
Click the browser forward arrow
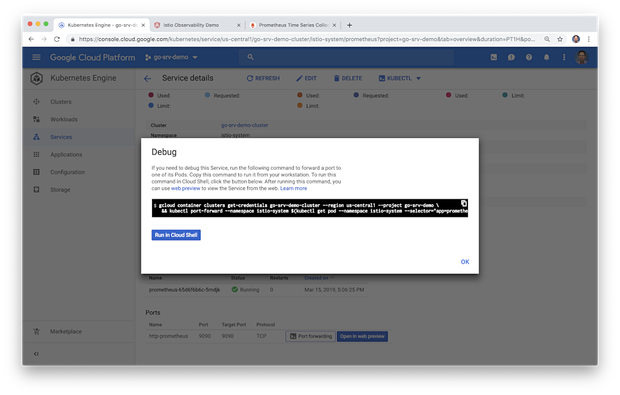[44, 39]
